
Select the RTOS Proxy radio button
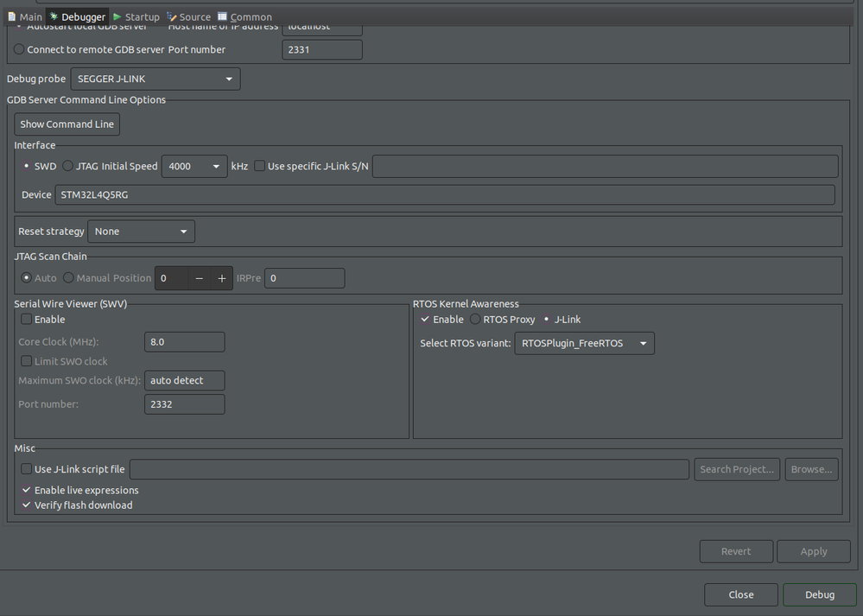tap(475, 320)
